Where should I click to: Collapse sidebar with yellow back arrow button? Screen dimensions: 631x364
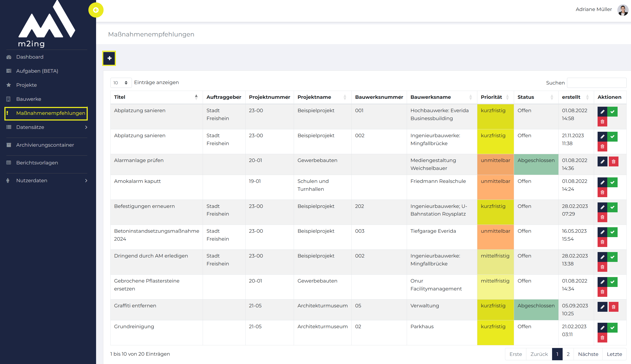click(96, 10)
